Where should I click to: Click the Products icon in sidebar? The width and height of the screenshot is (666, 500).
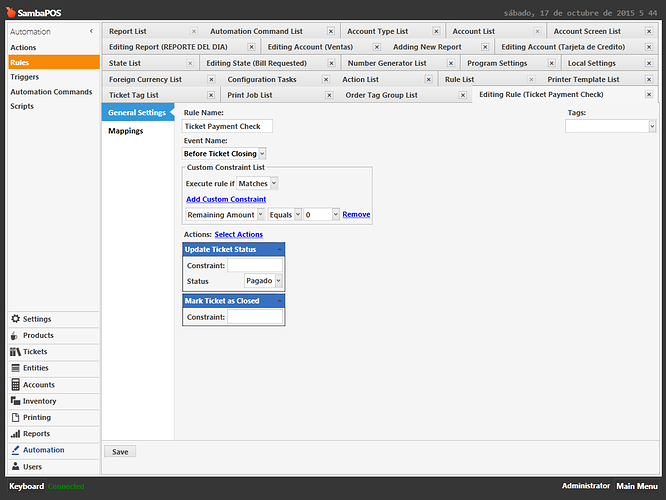click(x=14, y=336)
